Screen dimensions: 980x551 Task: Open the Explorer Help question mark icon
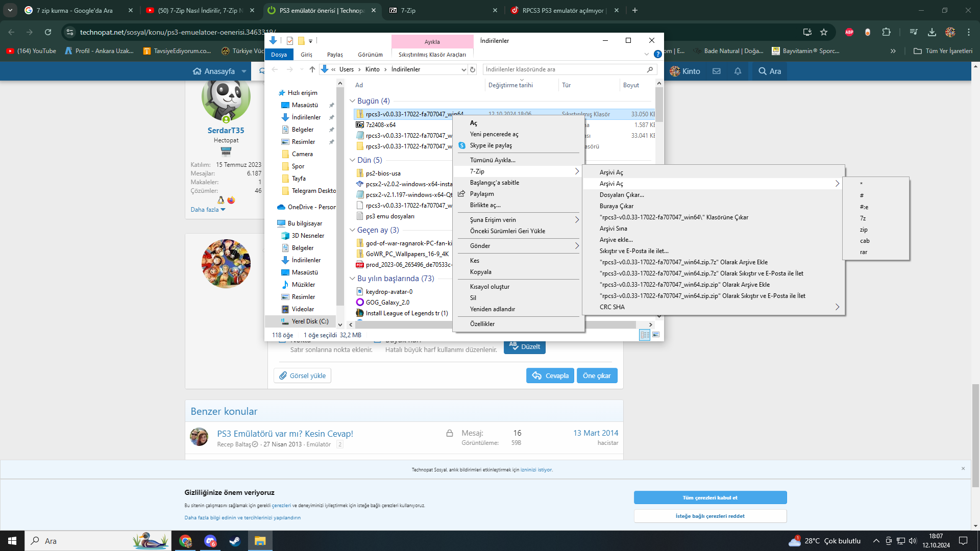[x=658, y=54]
